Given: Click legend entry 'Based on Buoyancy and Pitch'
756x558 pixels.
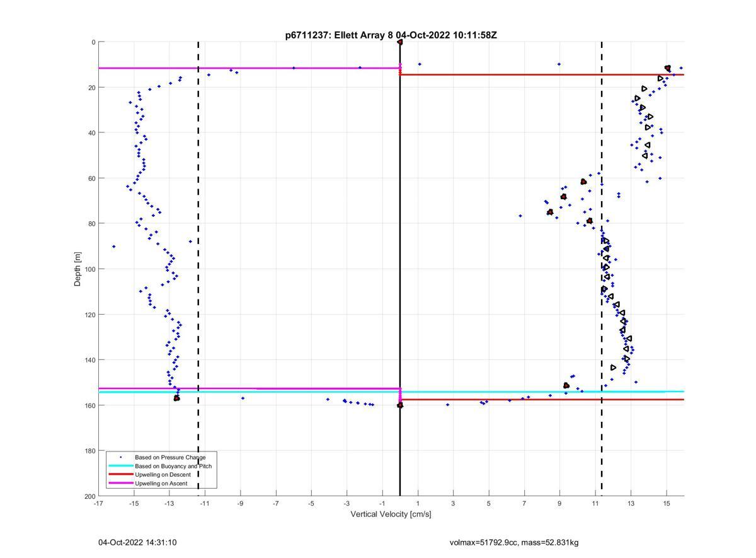Looking at the screenshot, I should click(174, 466).
